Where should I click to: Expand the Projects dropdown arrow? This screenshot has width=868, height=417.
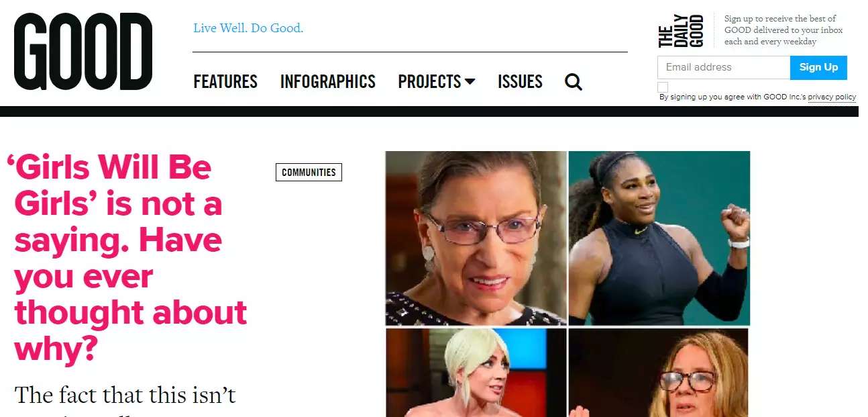(470, 82)
